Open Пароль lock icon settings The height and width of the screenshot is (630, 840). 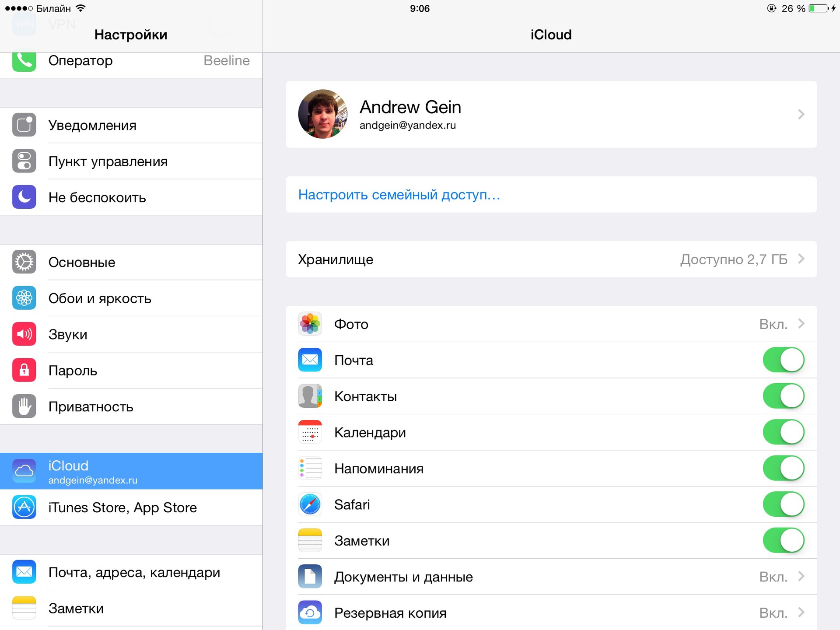click(x=24, y=370)
